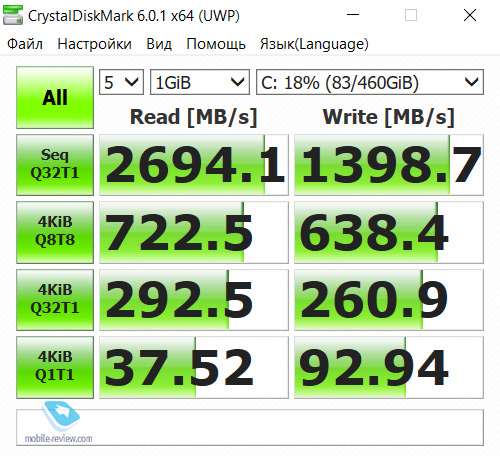Open the drive dropdown showing C: 18%
500x456 pixels.
click(370, 82)
